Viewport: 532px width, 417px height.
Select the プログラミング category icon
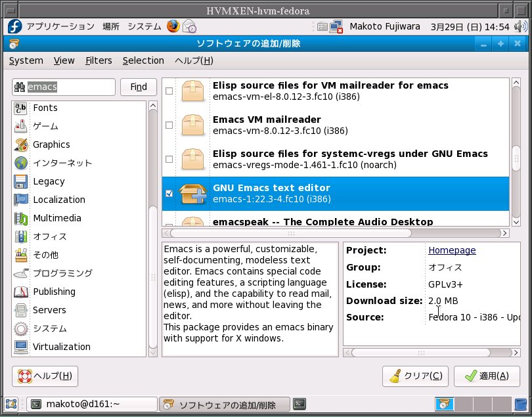21,273
